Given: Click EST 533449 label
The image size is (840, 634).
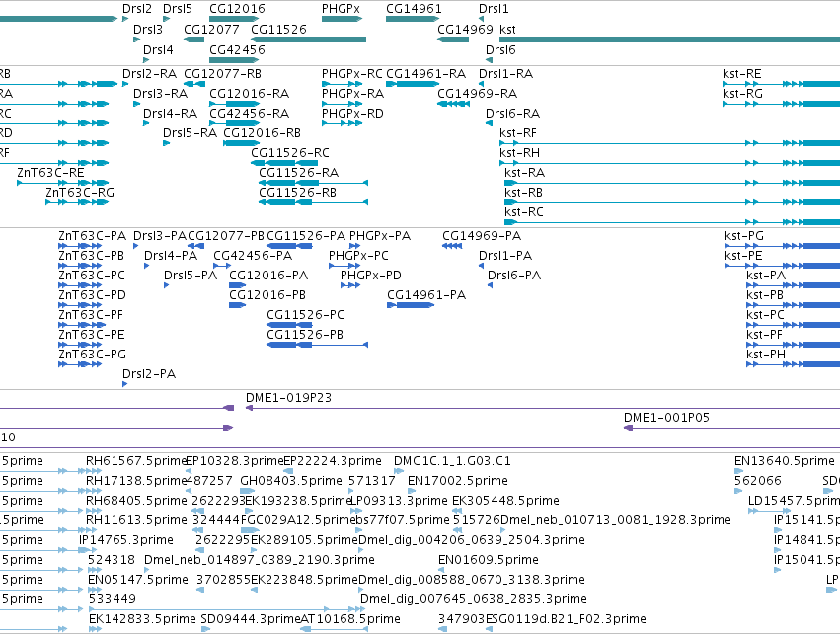Looking at the screenshot, I should tap(112, 599).
